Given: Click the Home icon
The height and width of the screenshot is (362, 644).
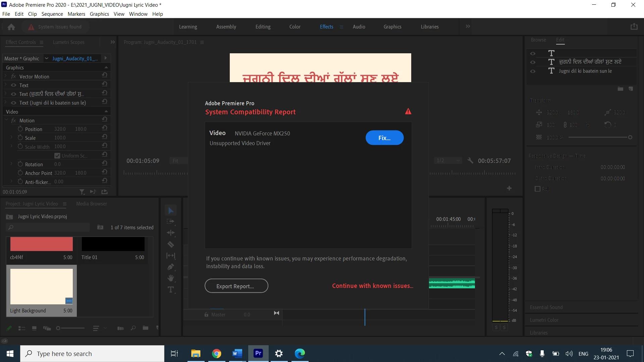Looking at the screenshot, I should point(11,27).
